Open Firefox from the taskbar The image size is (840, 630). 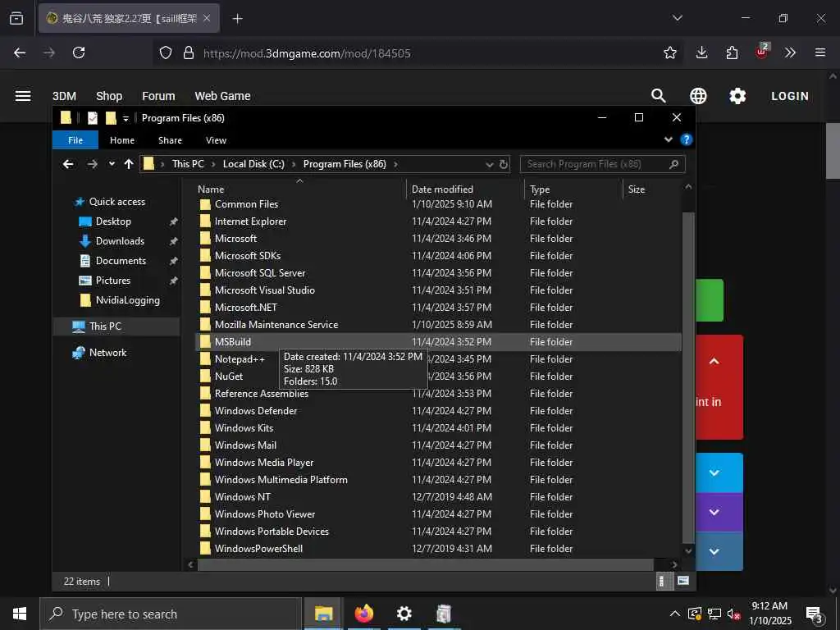coord(363,614)
